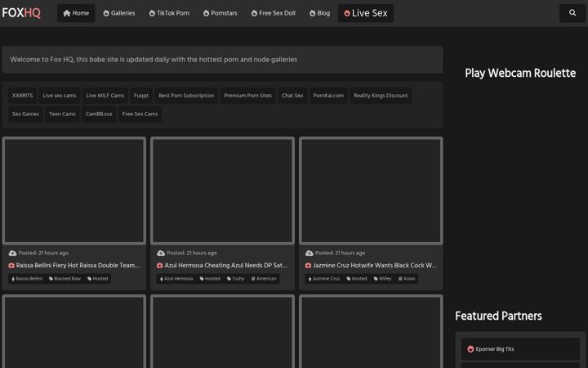Click the XXBRITS link chip
The width and height of the screenshot is (588, 368).
pos(23,96)
